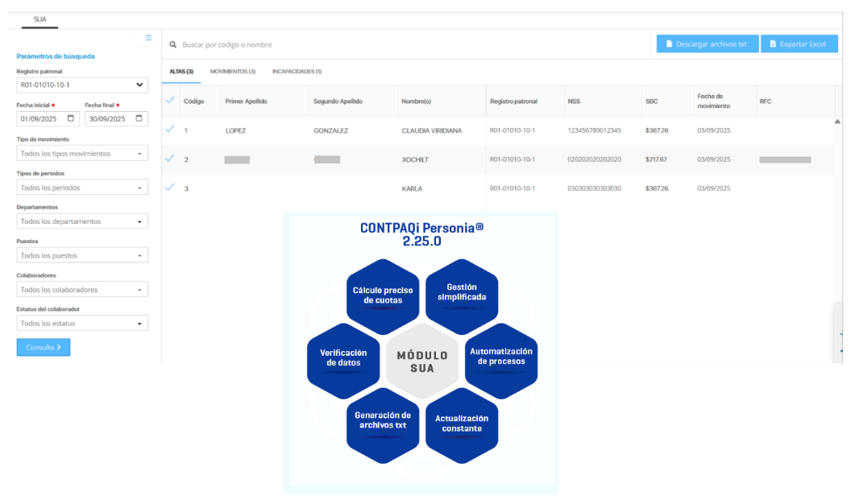Image resolution: width=855 pixels, height=504 pixels.
Task: Click the hamburger menu icon in search panel
Action: coord(148,38)
